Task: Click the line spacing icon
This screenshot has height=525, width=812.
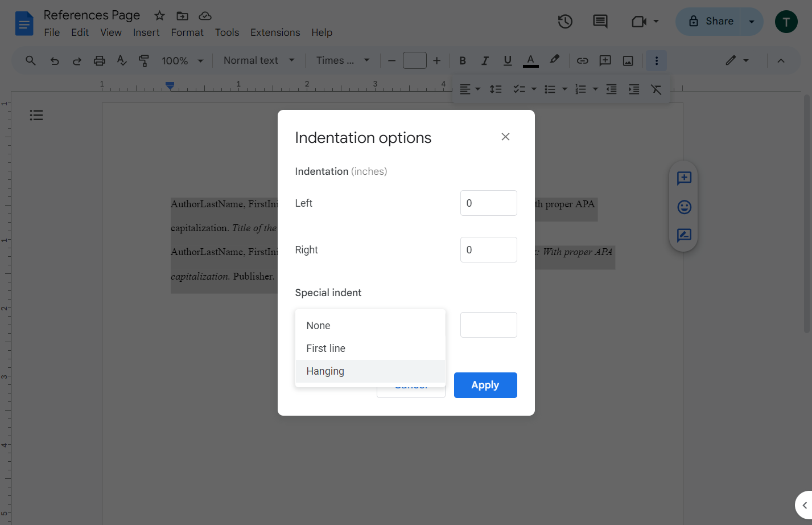Action: (496, 89)
